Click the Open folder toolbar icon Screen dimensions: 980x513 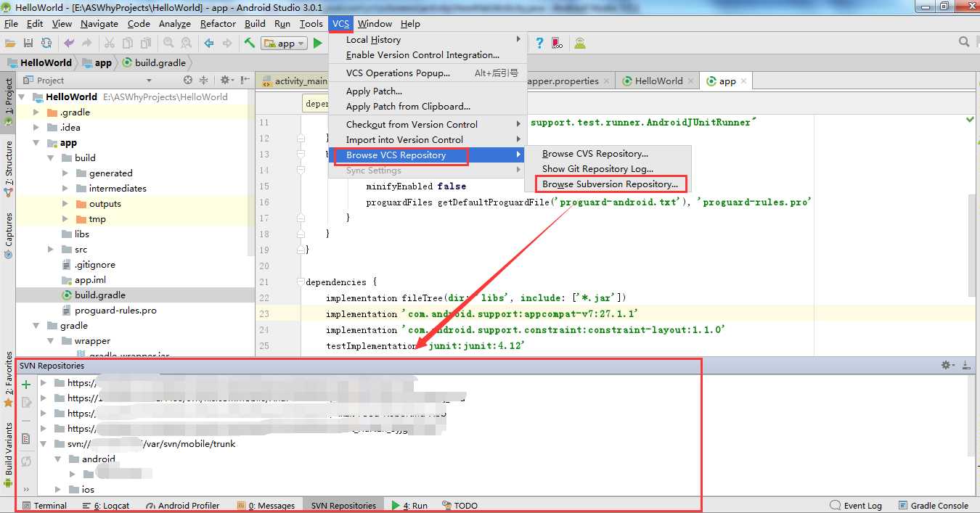(10, 44)
